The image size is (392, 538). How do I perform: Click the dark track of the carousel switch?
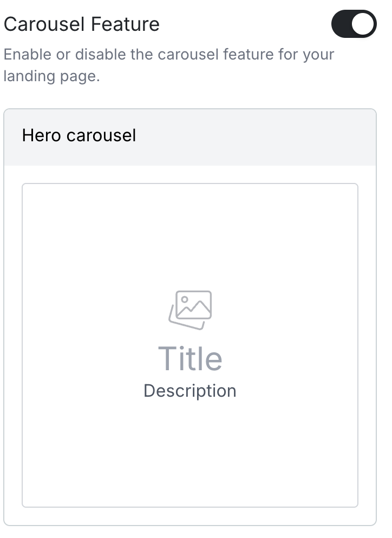(343, 24)
